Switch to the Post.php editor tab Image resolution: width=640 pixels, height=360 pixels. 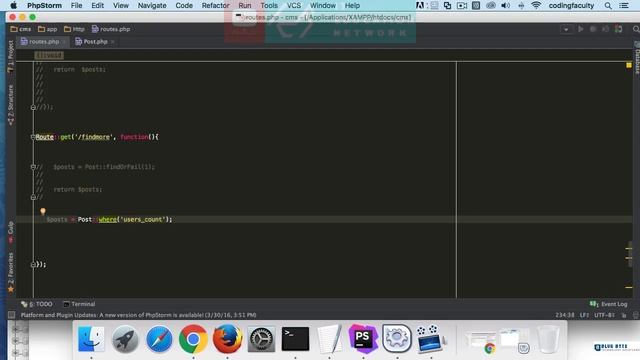95,42
